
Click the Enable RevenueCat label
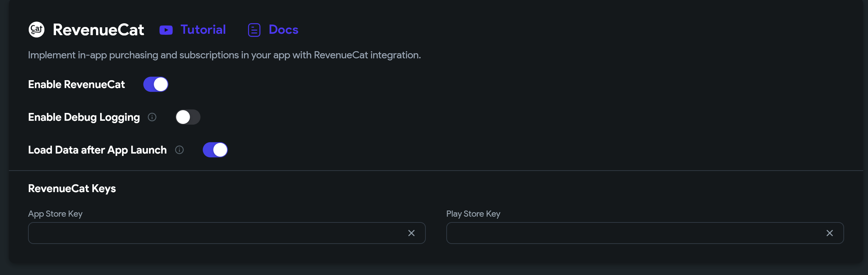pyautogui.click(x=77, y=84)
